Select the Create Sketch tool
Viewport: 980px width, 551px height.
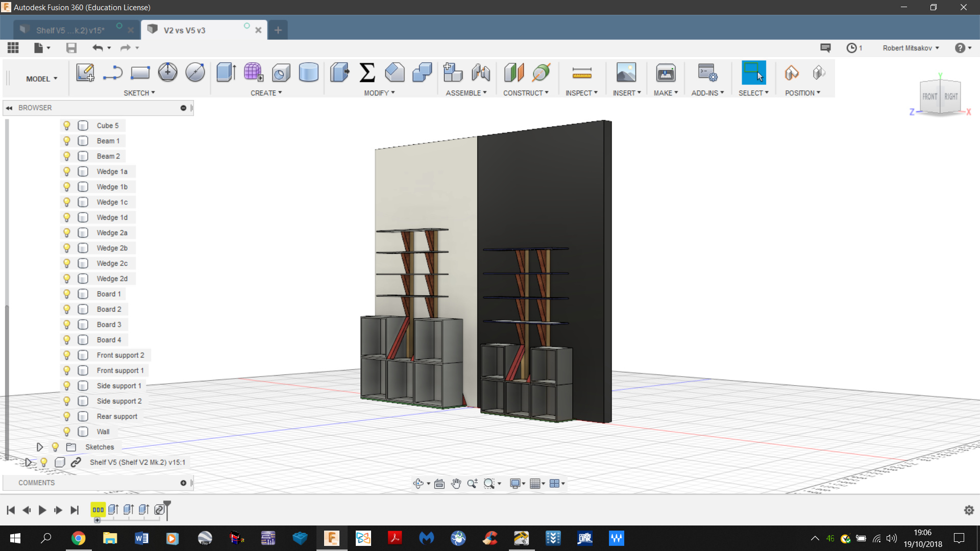point(85,72)
